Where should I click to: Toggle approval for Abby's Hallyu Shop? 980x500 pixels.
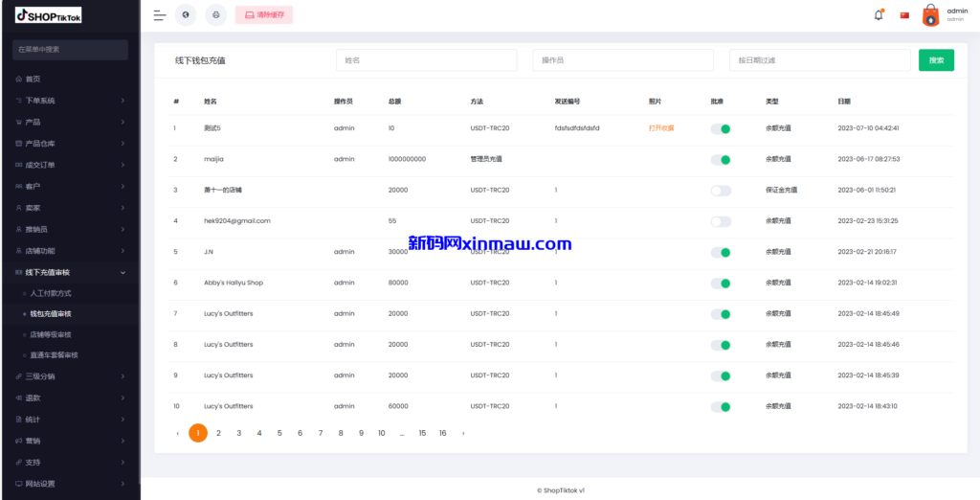[x=721, y=284]
